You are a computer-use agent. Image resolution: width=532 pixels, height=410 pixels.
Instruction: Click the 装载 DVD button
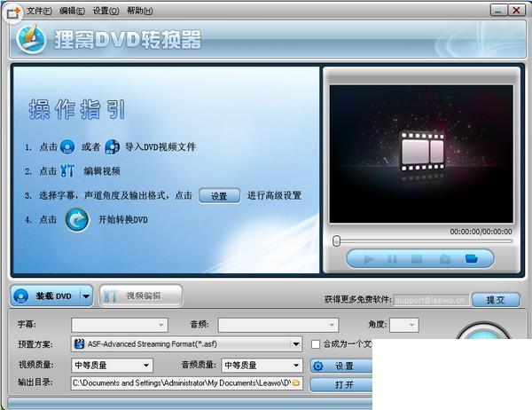(45, 296)
